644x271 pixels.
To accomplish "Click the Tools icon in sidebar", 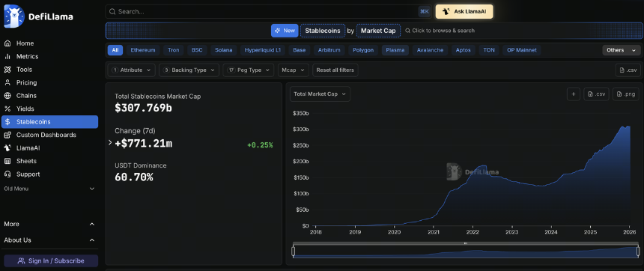I will (7, 70).
